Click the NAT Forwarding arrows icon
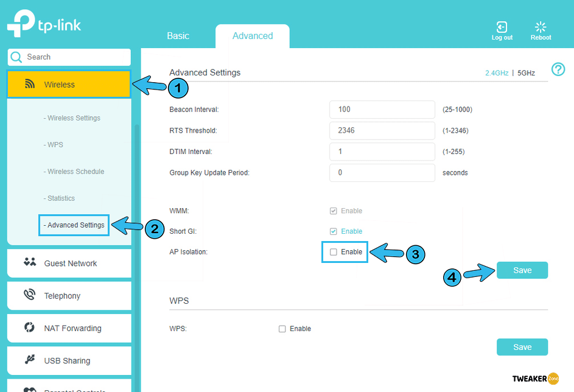Image resolution: width=574 pixels, height=392 pixels. point(29,327)
